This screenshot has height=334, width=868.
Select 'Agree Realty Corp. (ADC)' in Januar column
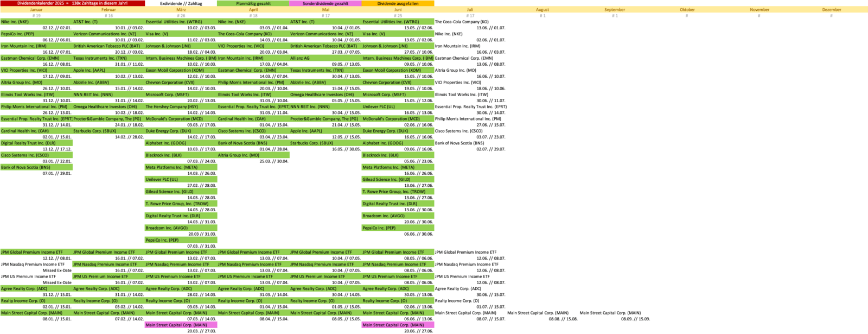[x=36, y=288]
